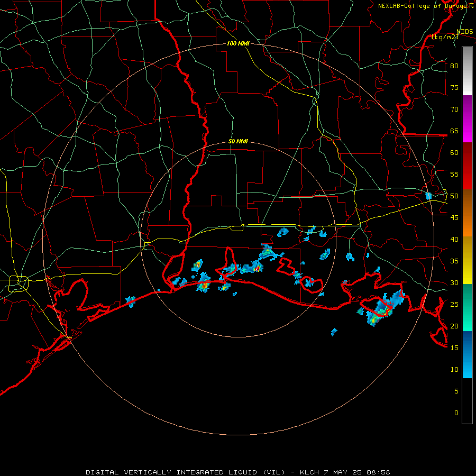
Task: Click the 55 value on the scale
Action: point(454,174)
